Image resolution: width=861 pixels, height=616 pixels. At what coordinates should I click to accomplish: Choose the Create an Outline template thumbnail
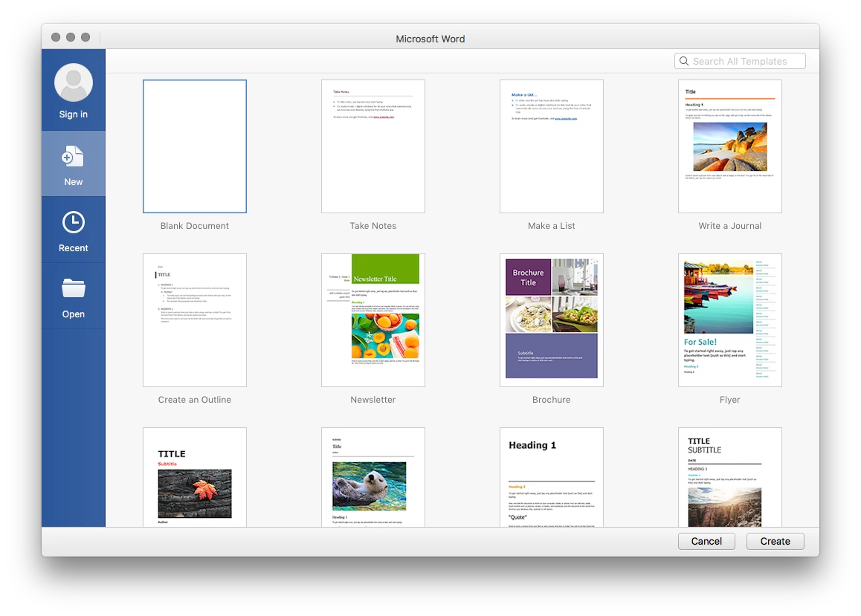point(194,320)
